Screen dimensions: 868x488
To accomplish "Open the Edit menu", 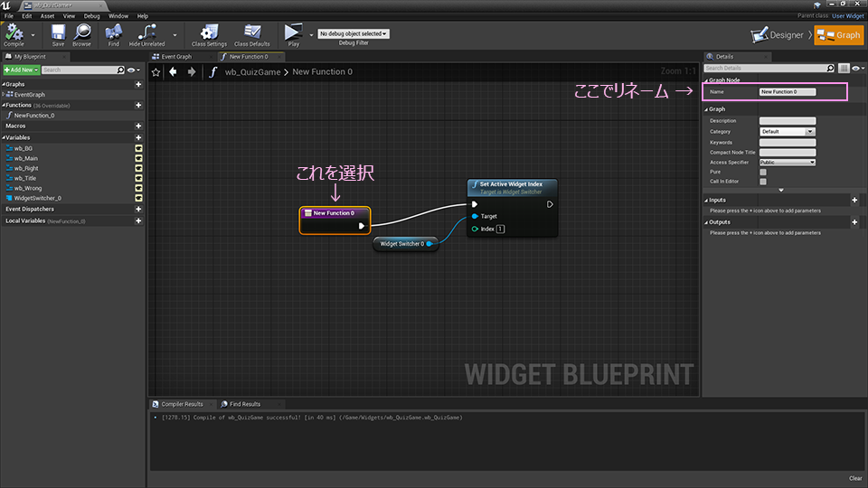I will [x=26, y=16].
